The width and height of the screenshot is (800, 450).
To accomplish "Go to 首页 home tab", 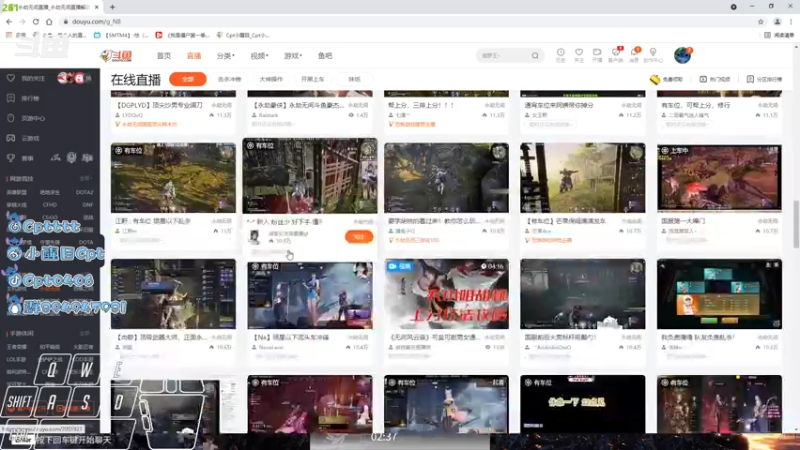I will [164, 56].
